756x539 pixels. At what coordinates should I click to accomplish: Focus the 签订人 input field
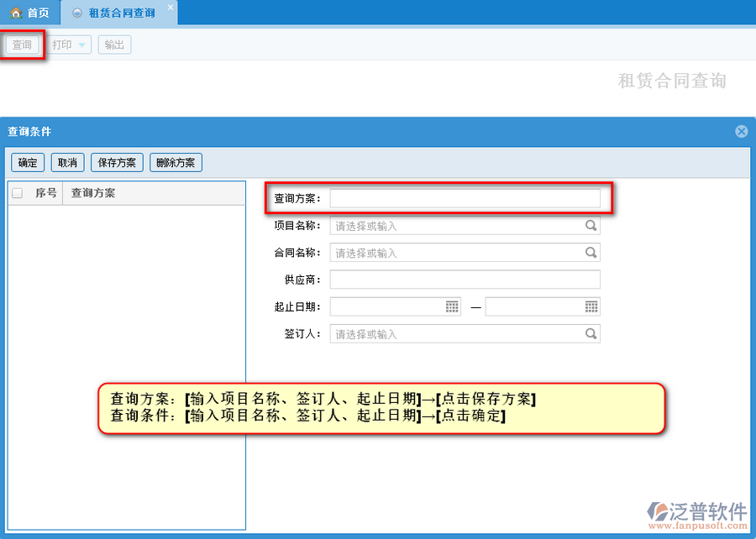pyautogui.click(x=465, y=334)
